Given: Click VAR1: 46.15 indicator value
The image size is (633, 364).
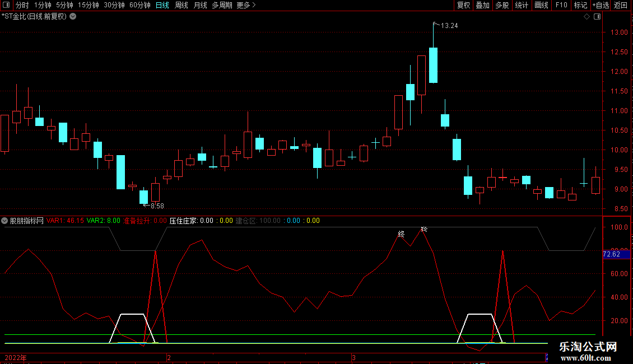Looking at the screenshot, I should pyautogui.click(x=65, y=221).
